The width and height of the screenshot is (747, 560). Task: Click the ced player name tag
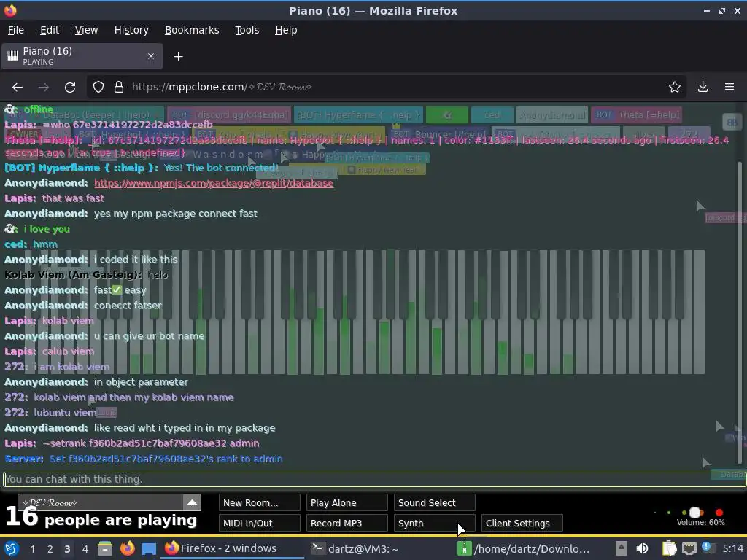pos(492,114)
